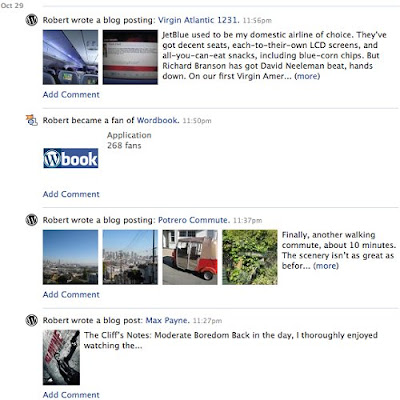Add Comment under Wordbook fan story

71,194
